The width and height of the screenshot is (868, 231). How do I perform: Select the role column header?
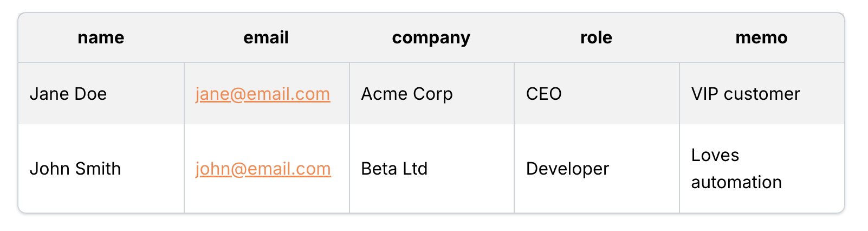(x=597, y=37)
